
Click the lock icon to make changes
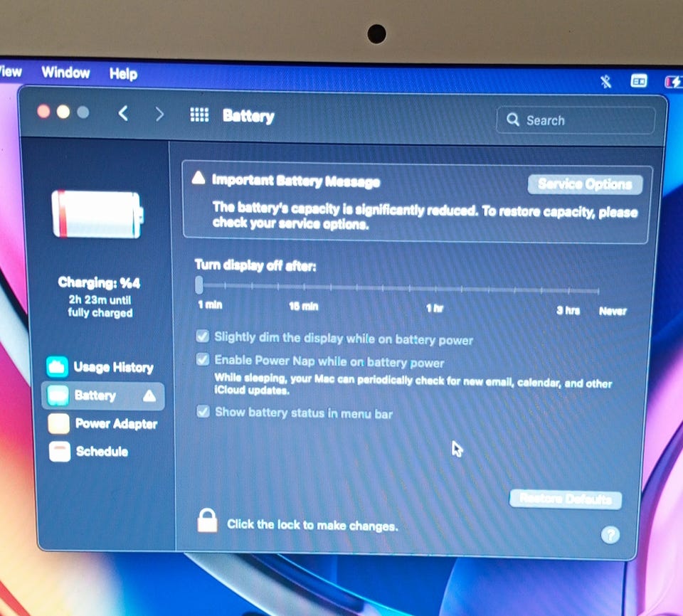pyautogui.click(x=207, y=520)
